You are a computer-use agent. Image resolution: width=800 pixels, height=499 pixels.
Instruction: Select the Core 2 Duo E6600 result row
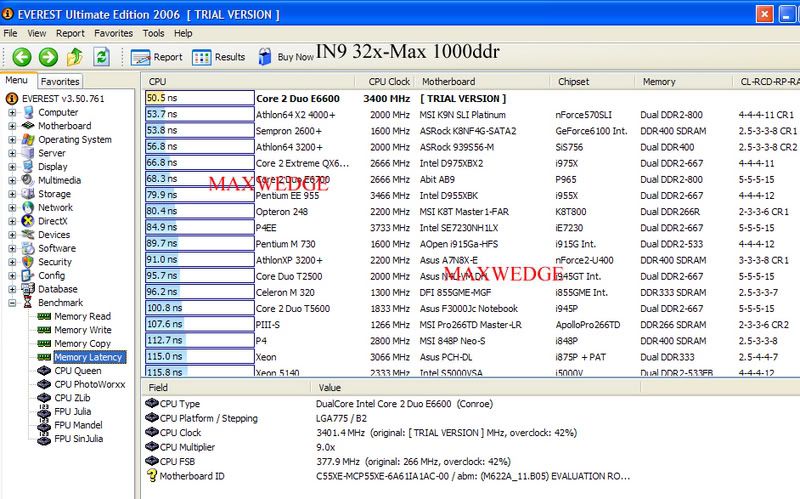tap(472, 98)
